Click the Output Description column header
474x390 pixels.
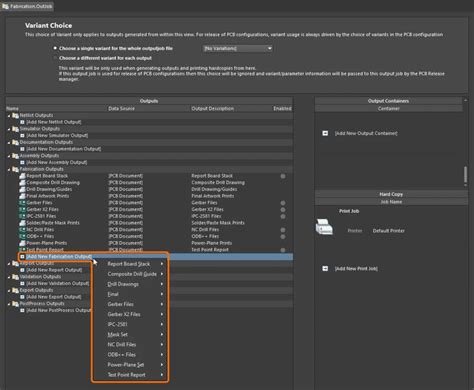coord(212,108)
